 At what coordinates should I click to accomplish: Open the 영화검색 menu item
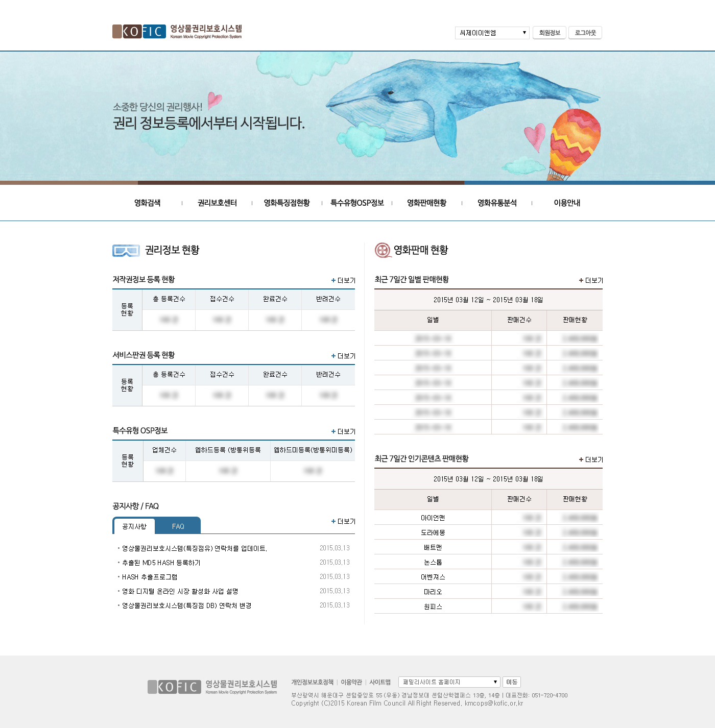coord(147,203)
